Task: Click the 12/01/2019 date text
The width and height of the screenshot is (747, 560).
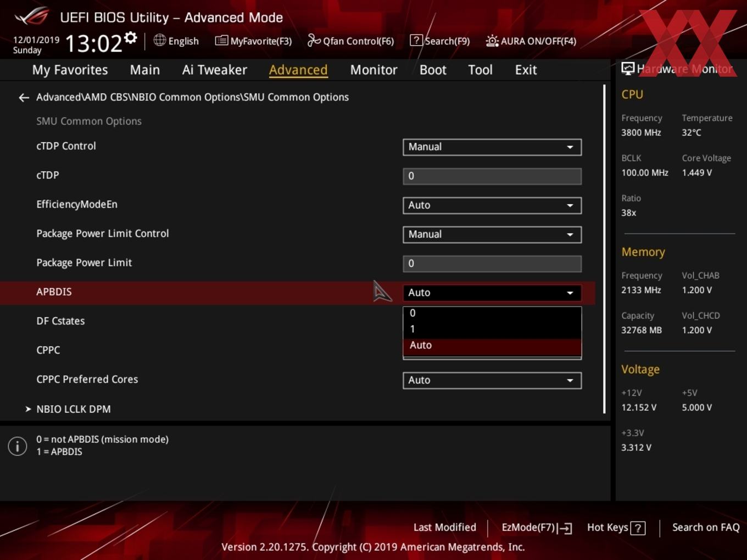Action: point(36,40)
